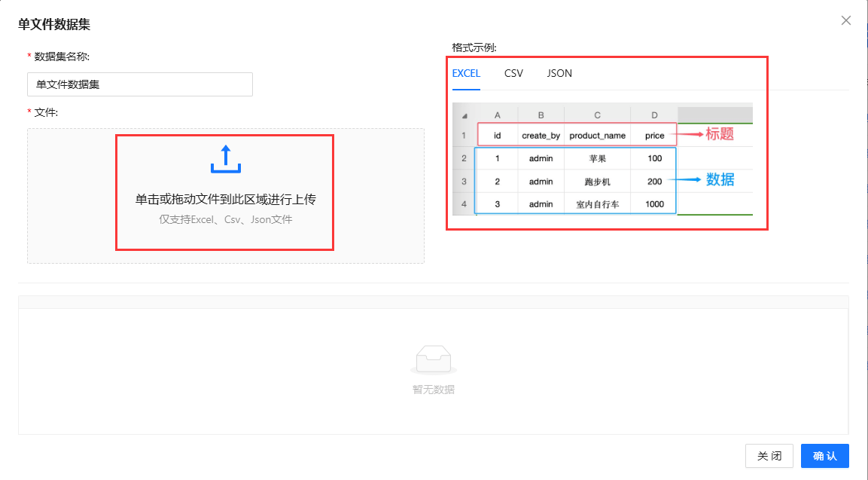
Task: Click the 仅支持Excel、Csv、Json文件 hint text
Action: [225, 220]
